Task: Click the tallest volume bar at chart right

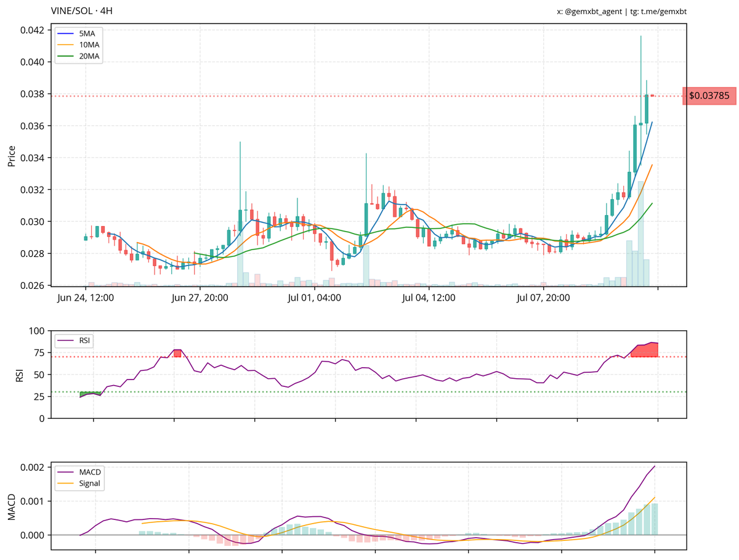Action: (x=641, y=233)
